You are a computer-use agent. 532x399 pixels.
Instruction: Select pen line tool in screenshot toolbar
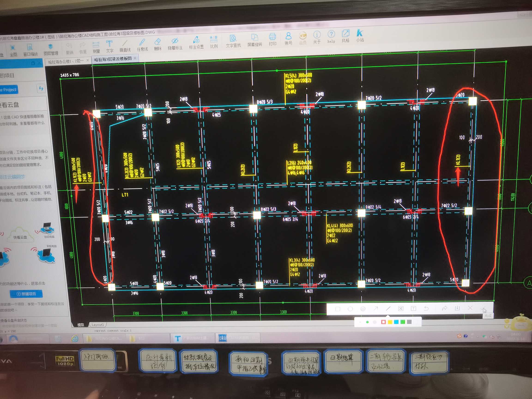pos(388,308)
